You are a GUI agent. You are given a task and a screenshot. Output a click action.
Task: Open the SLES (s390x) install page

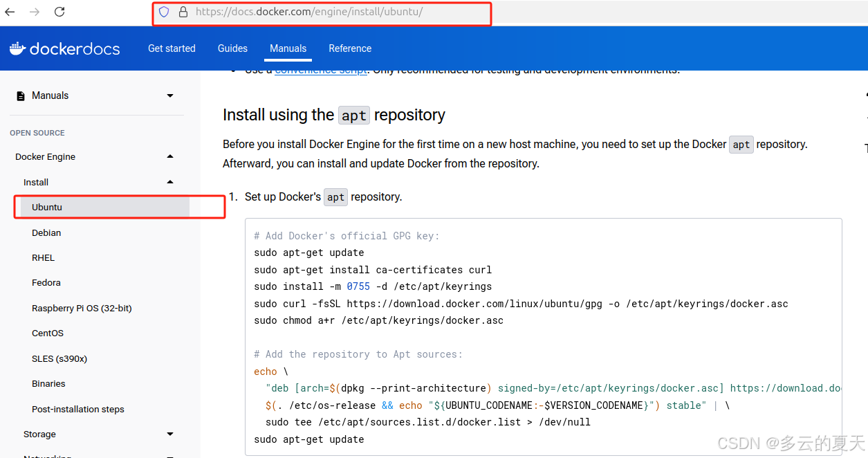click(59, 359)
